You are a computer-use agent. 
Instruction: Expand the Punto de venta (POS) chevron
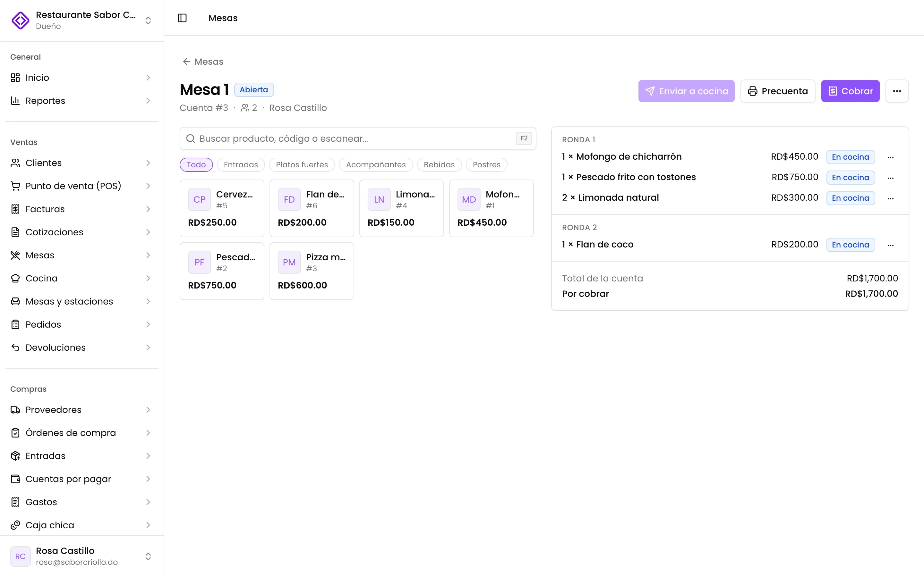pyautogui.click(x=148, y=186)
